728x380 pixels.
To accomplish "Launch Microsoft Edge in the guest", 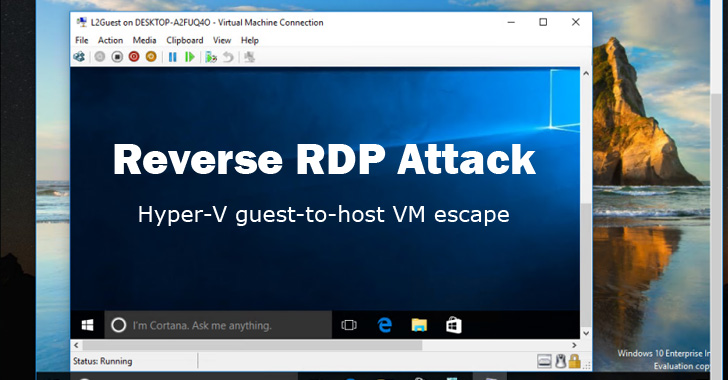I will coord(384,325).
